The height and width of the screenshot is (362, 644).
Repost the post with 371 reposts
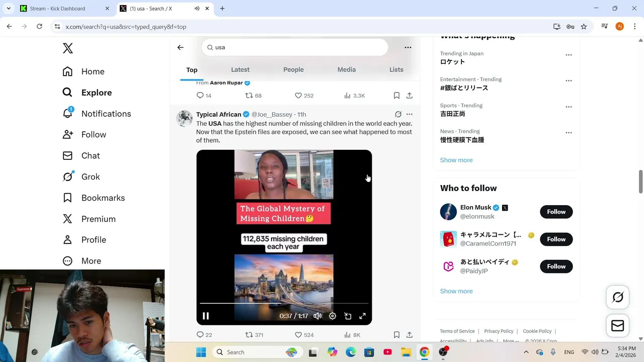tap(254, 335)
